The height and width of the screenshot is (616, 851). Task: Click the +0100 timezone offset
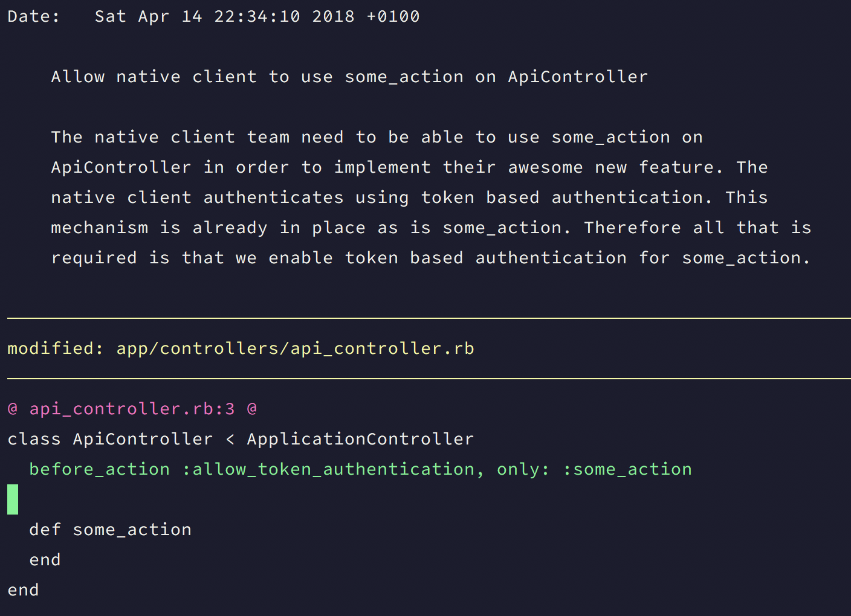[x=393, y=16]
